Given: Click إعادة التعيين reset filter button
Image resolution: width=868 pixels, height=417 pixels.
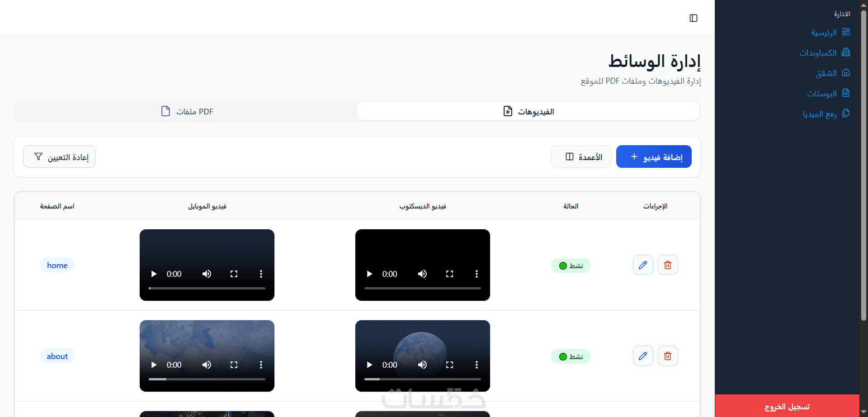Looking at the screenshot, I should pyautogui.click(x=59, y=156).
